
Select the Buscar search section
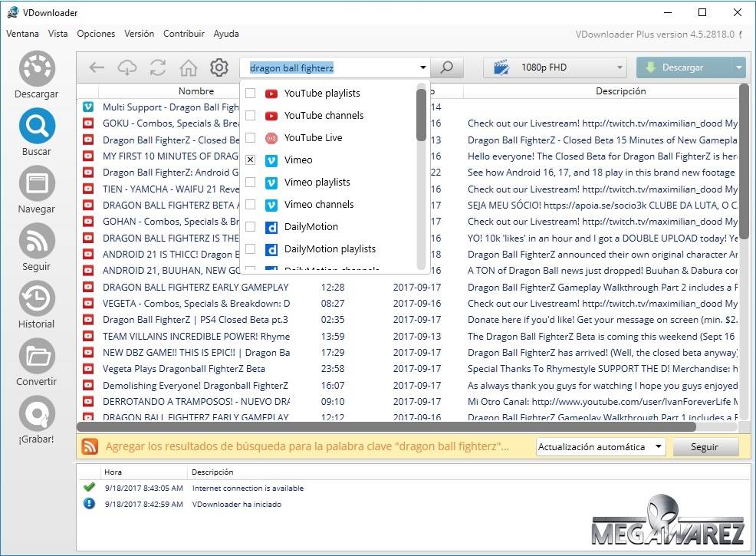(x=37, y=132)
